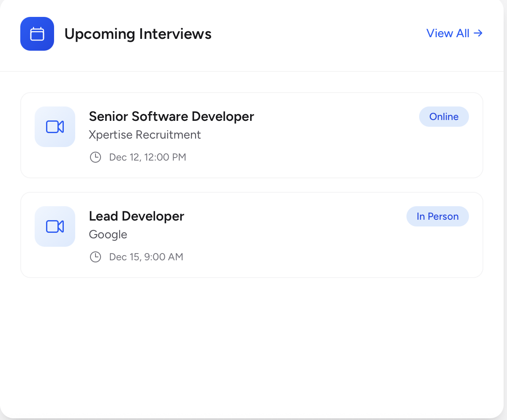The image size is (507, 420).
Task: Click the video camera icon on Lead Developer card
Action: pos(55,226)
